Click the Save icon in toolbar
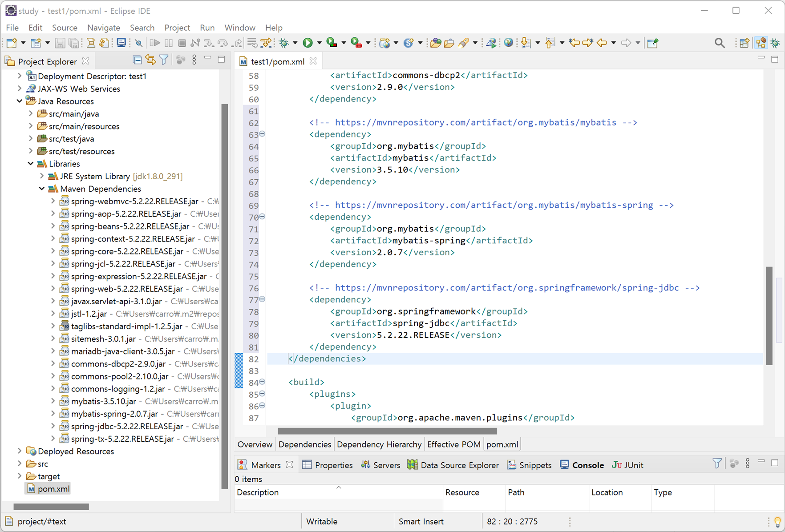Image resolution: width=785 pixels, height=532 pixels. 60,43
